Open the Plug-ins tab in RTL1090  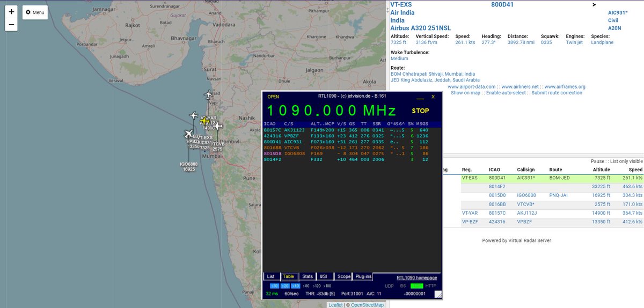coord(363,277)
